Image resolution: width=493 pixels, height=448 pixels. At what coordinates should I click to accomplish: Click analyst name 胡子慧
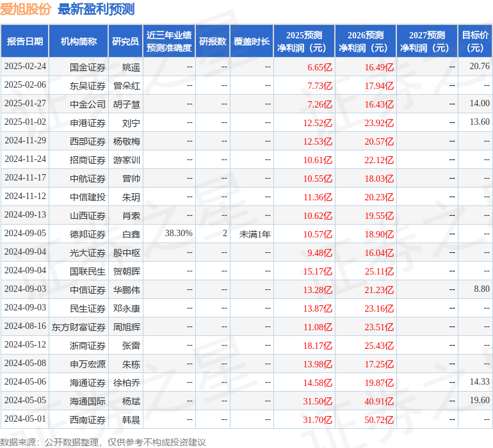point(127,104)
